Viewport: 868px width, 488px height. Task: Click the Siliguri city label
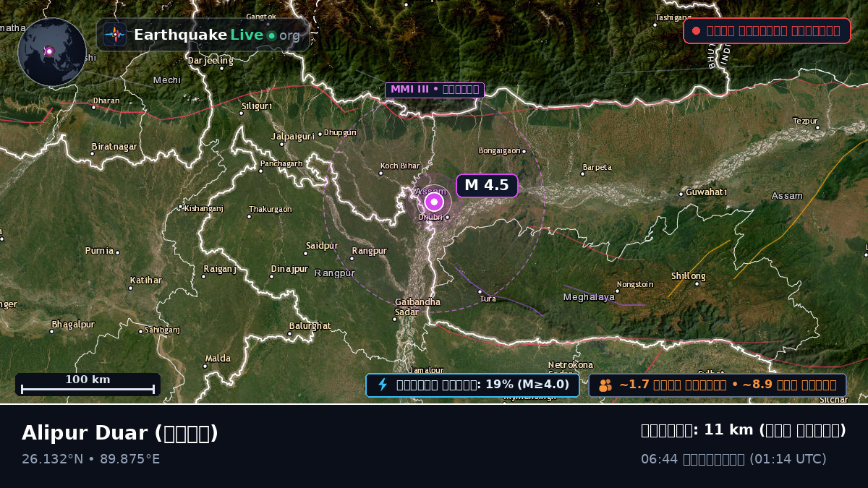pyautogui.click(x=256, y=106)
